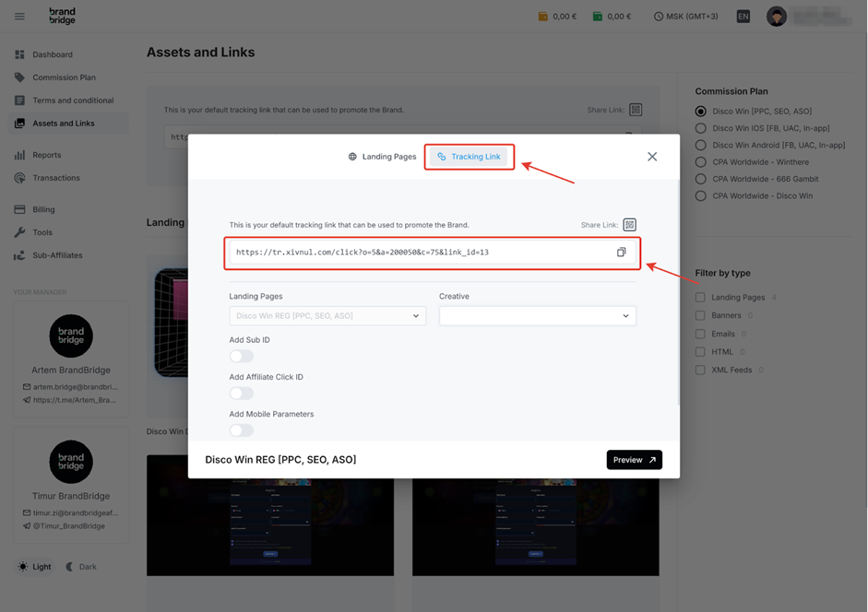Click the tracking link URL field
The image size is (868, 612).
[x=433, y=253]
